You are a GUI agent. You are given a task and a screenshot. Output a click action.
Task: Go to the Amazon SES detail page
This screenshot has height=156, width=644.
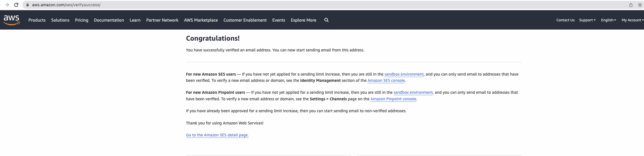pos(217,135)
